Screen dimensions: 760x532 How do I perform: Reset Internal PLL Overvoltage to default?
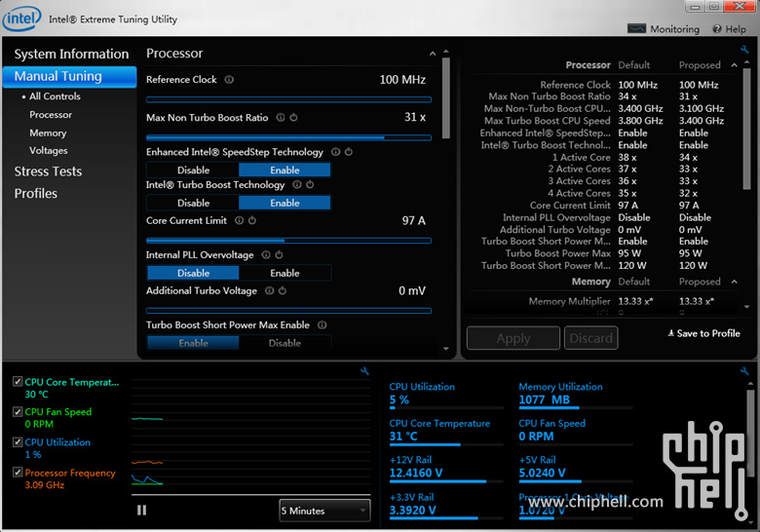pyautogui.click(x=280, y=255)
